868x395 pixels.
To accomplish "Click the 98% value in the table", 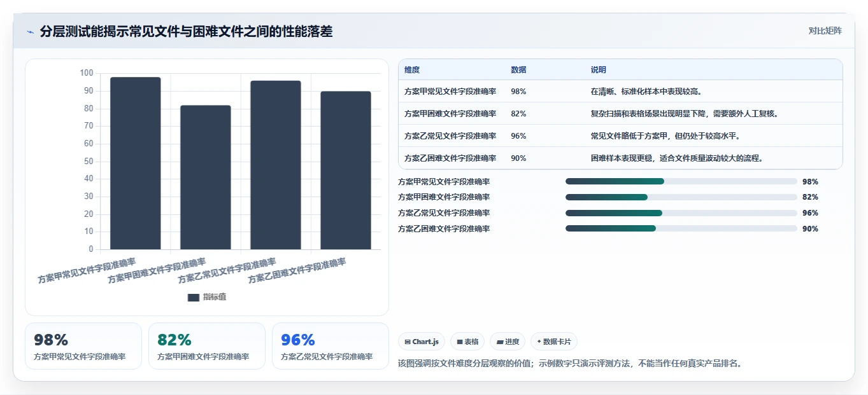I will 518,92.
